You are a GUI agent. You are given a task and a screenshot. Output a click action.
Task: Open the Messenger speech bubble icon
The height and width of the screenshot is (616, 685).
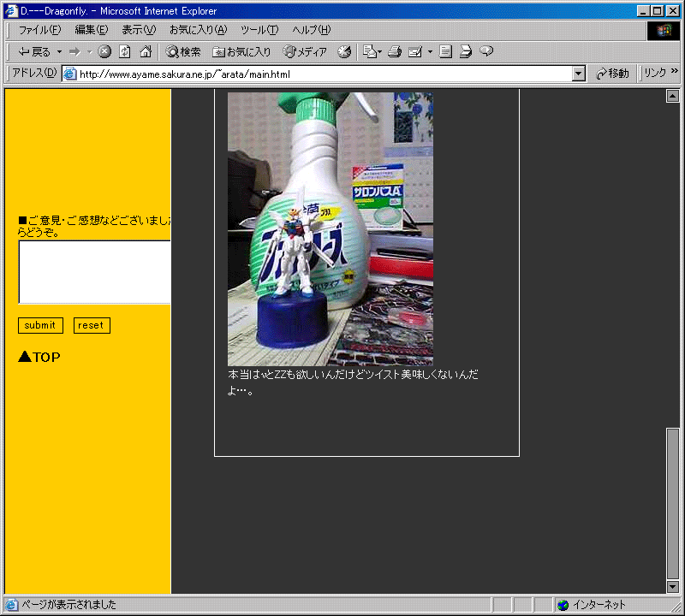(x=486, y=52)
